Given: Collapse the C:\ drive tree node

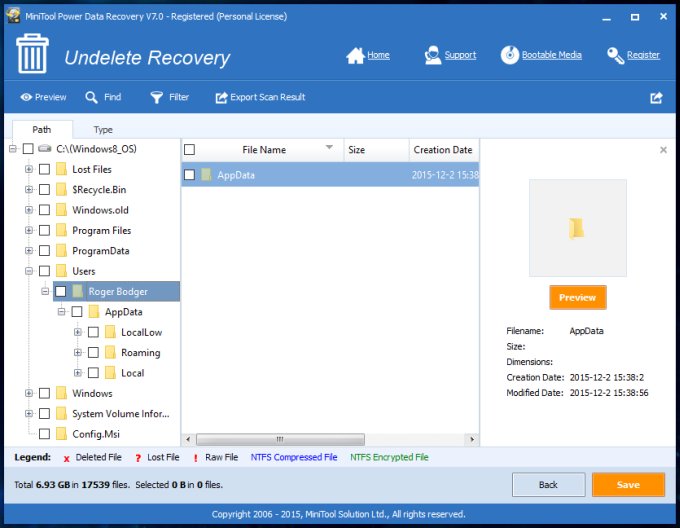Looking at the screenshot, I should tap(13, 149).
